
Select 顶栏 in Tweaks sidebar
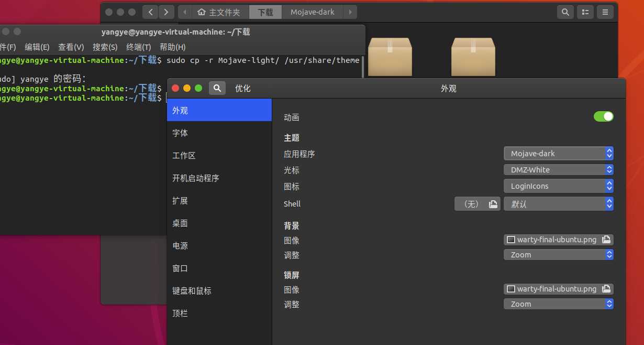click(x=219, y=313)
